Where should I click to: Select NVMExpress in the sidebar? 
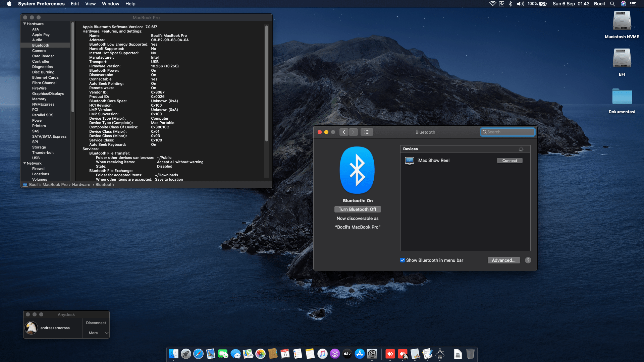[x=43, y=104]
